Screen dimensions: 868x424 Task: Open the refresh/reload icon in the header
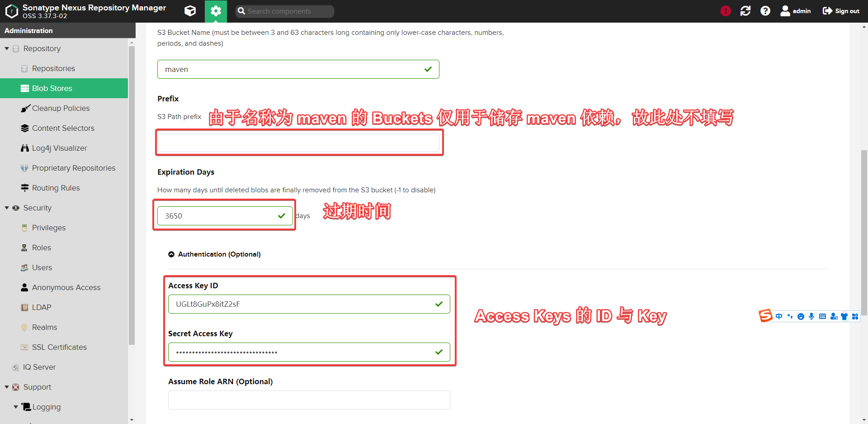(745, 11)
